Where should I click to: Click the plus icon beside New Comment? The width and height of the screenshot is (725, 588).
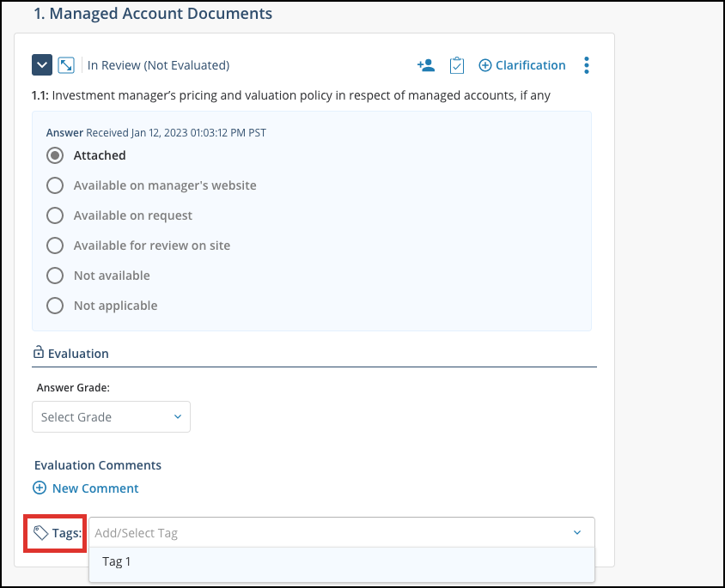40,488
